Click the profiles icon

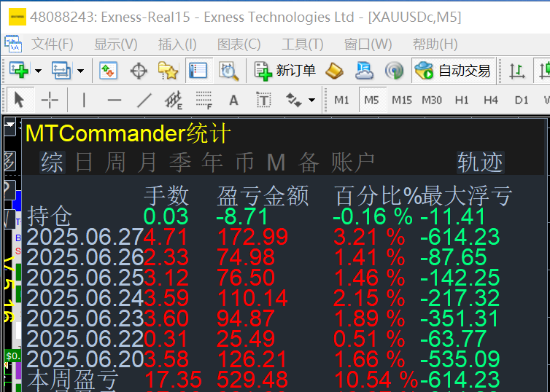click(61, 71)
